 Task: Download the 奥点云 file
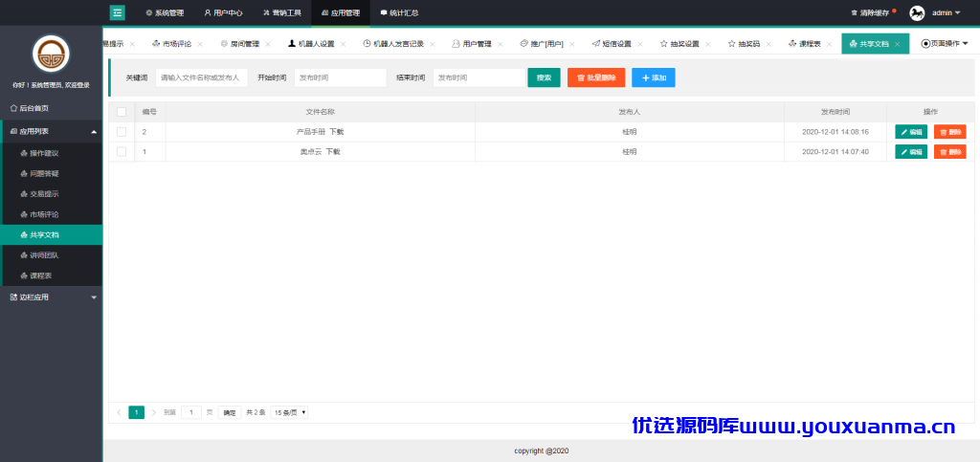click(x=332, y=152)
